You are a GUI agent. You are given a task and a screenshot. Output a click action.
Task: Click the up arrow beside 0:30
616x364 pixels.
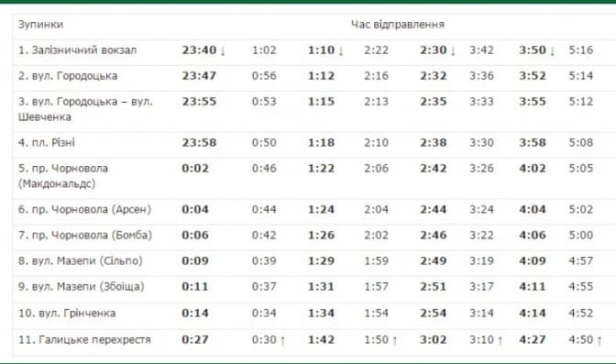[x=282, y=340]
